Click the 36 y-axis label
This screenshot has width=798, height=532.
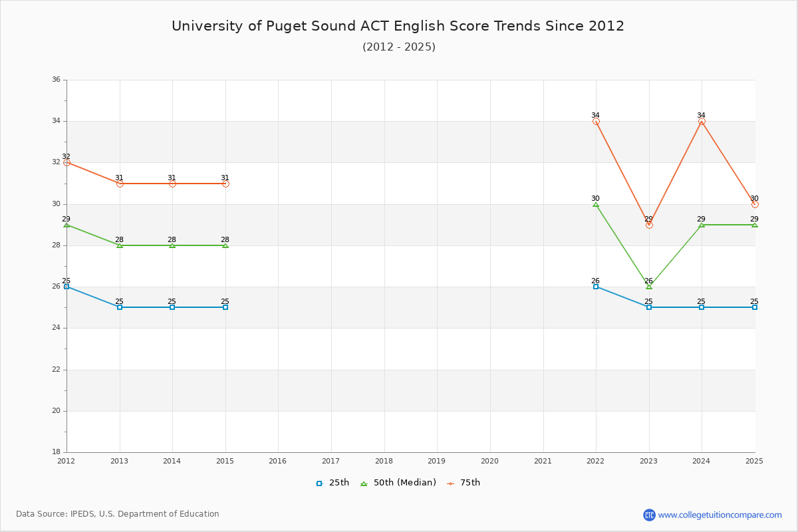coord(56,80)
